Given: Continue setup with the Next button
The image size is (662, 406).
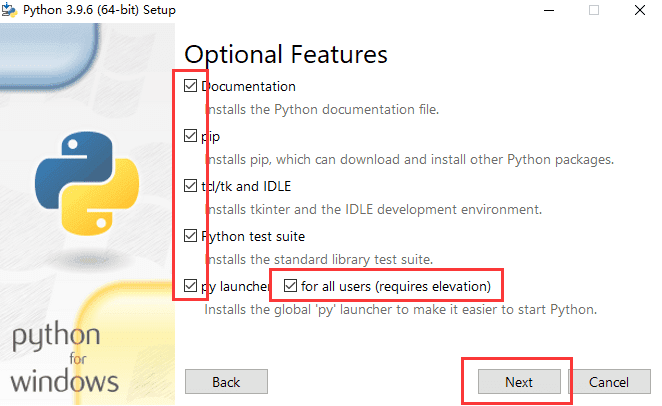Looking at the screenshot, I should [x=519, y=382].
